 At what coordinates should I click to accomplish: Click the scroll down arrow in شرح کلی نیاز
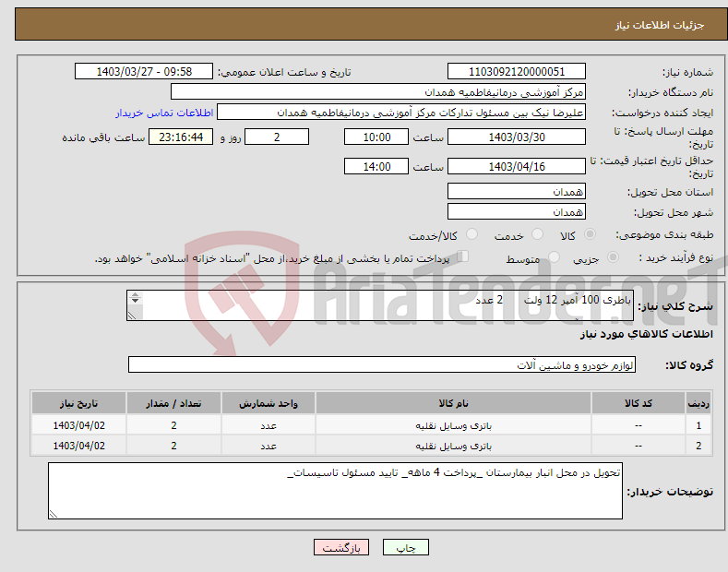tap(135, 301)
